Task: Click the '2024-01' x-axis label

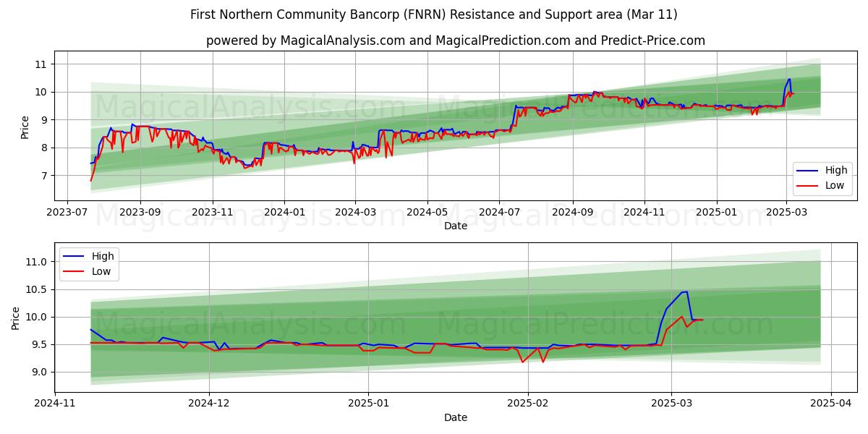Action: coord(284,213)
